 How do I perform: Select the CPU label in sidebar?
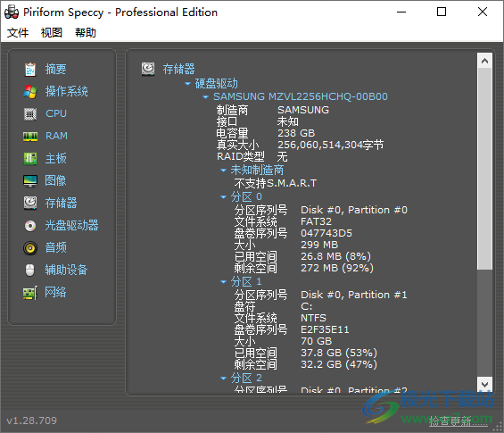[56, 113]
